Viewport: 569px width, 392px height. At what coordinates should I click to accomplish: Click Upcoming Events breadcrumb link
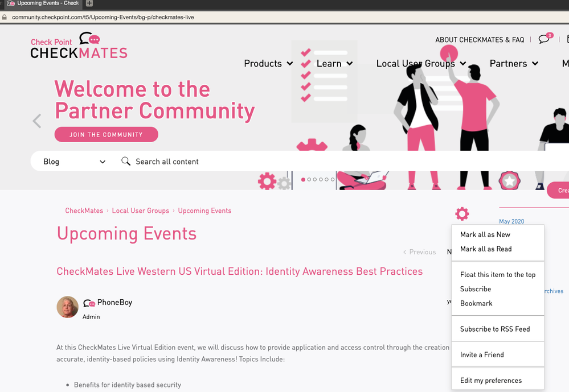(x=204, y=211)
